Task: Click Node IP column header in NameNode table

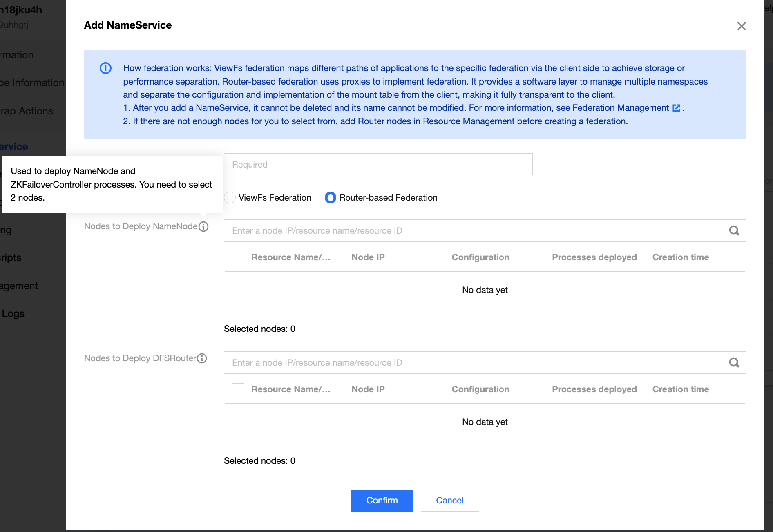Action: point(368,257)
